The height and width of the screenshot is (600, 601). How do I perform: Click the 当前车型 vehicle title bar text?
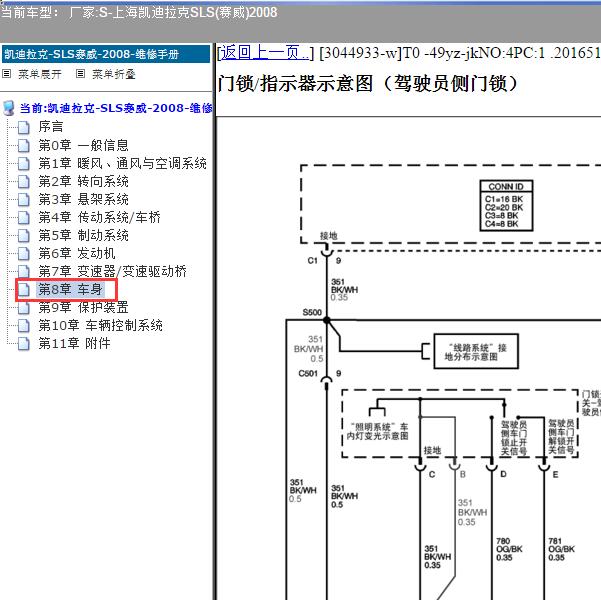coord(139,12)
